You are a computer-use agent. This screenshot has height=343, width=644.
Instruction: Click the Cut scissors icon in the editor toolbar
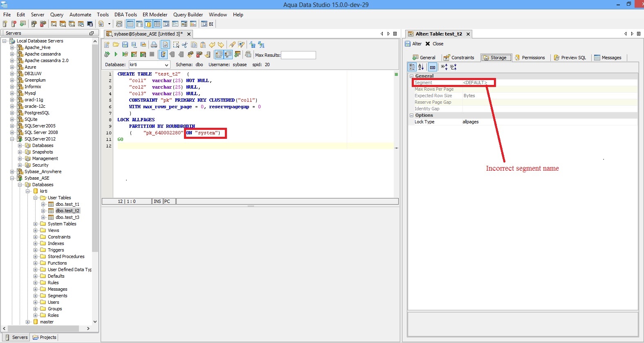tap(185, 45)
